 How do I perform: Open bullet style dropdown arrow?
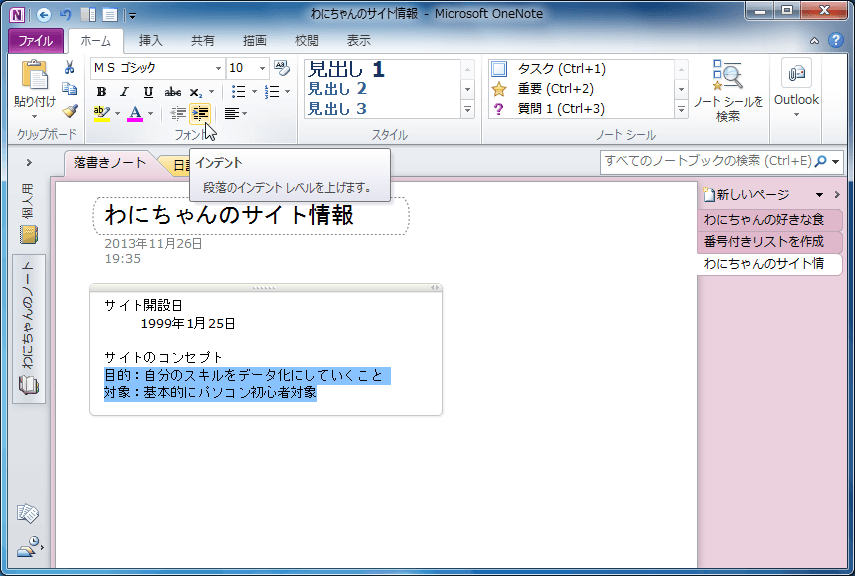[x=254, y=92]
